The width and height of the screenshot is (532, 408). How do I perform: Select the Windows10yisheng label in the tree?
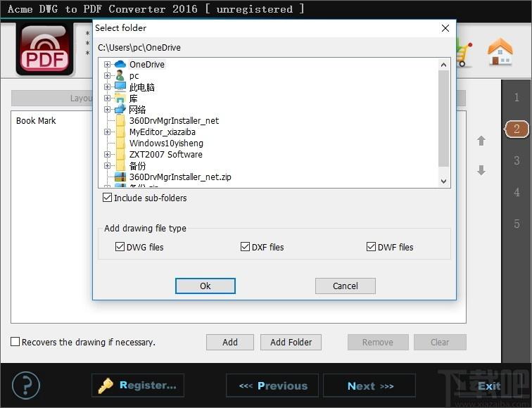[166, 143]
